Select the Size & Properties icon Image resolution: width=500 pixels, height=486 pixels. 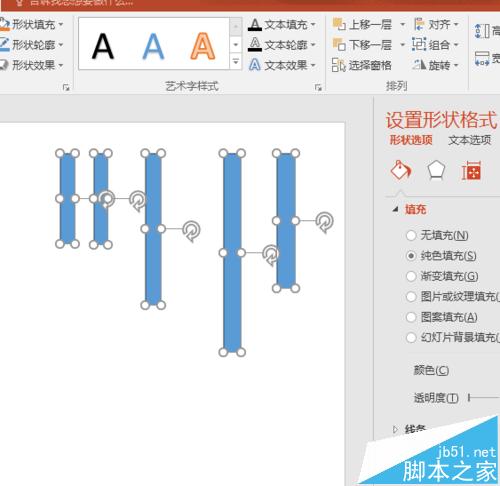[x=471, y=171]
